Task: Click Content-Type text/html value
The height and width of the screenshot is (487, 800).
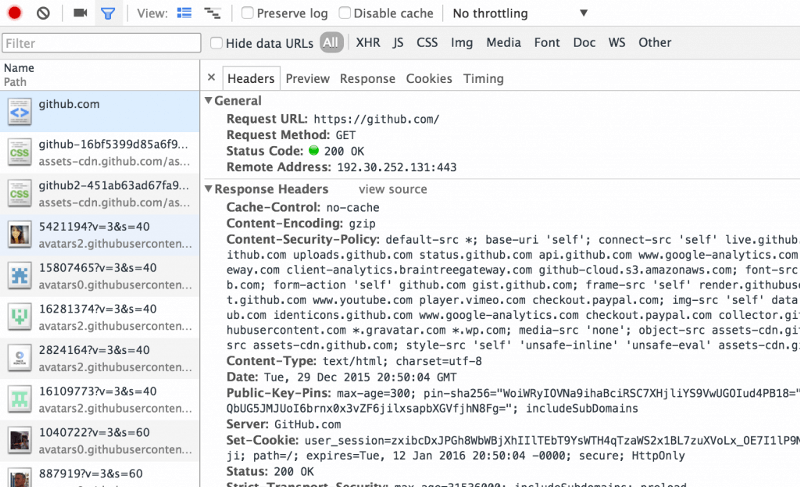Action: [403, 362]
